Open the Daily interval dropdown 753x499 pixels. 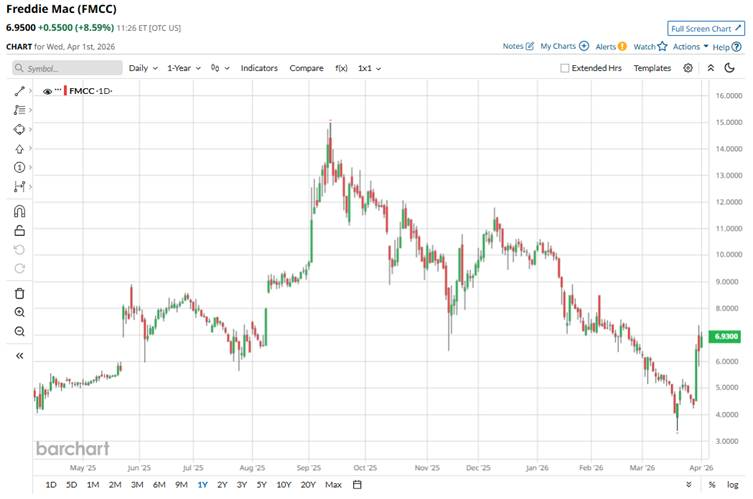click(144, 68)
